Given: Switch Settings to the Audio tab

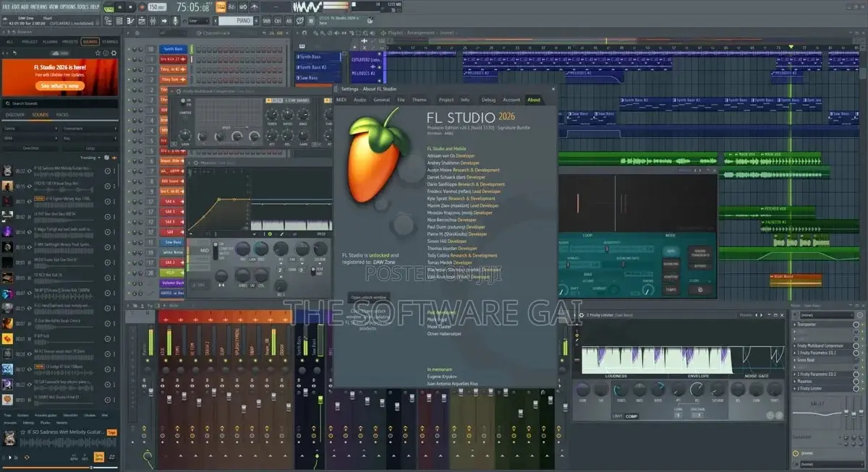Looking at the screenshot, I should click(359, 100).
